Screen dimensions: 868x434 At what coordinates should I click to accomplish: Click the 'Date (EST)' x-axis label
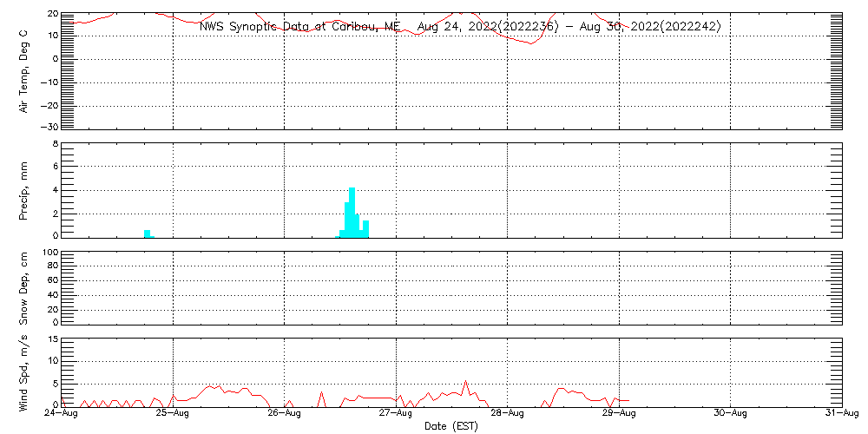tap(450, 425)
